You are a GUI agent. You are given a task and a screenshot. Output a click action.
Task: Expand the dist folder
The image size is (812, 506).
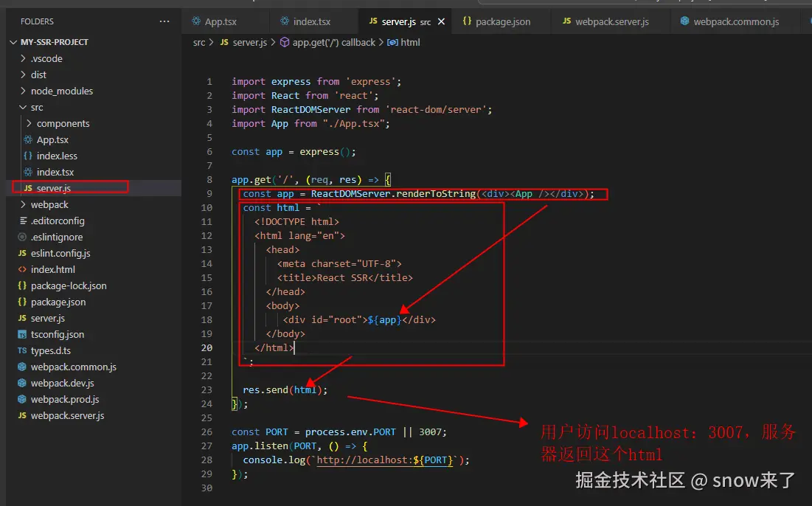tap(23, 74)
